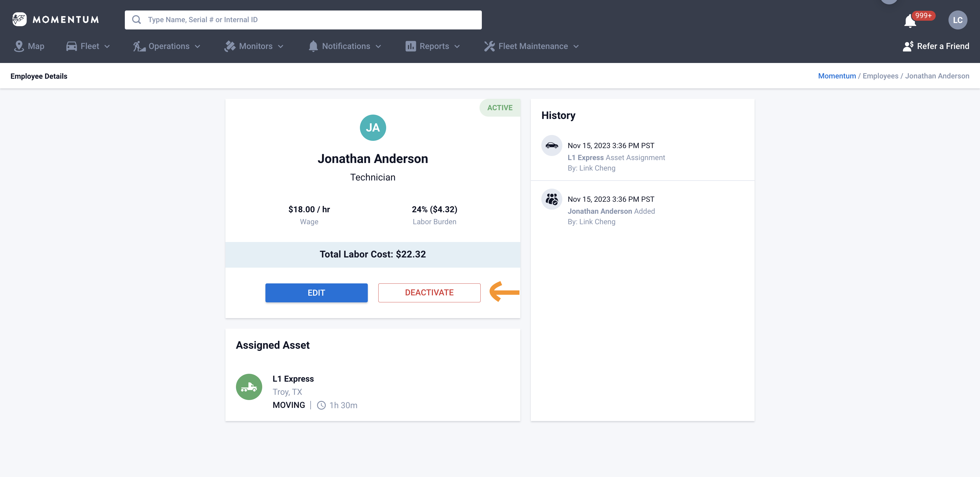The height and width of the screenshot is (477, 980).
Task: Open the notifications bell icon
Action: pyautogui.click(x=910, y=21)
